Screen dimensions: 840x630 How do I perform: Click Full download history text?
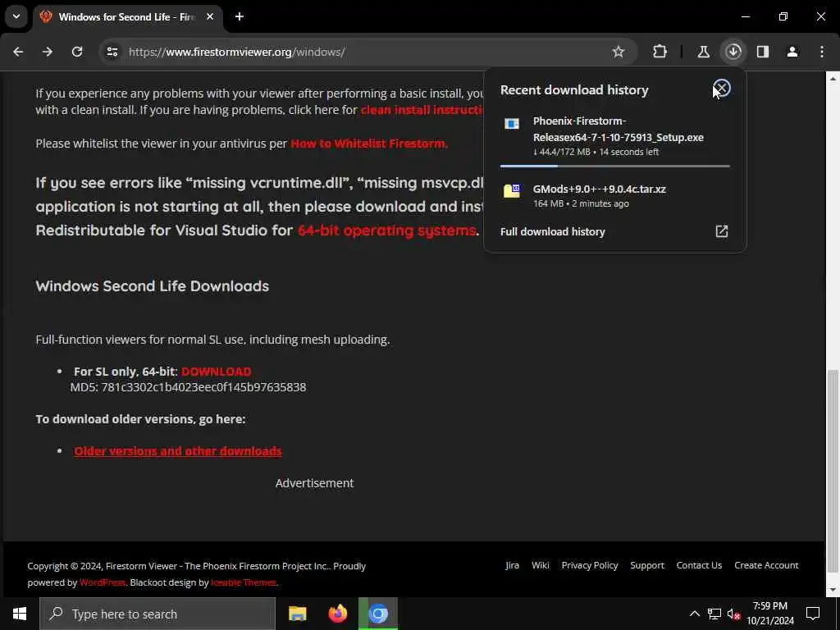(552, 231)
